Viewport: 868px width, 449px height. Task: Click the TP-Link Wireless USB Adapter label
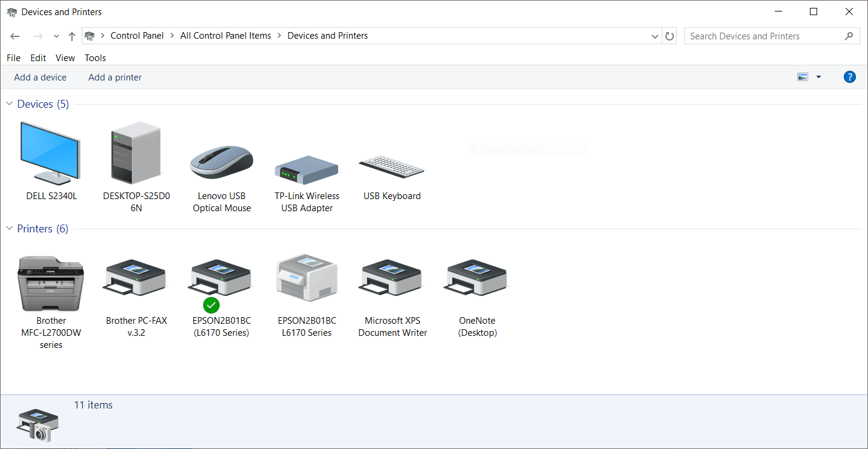[x=307, y=202]
